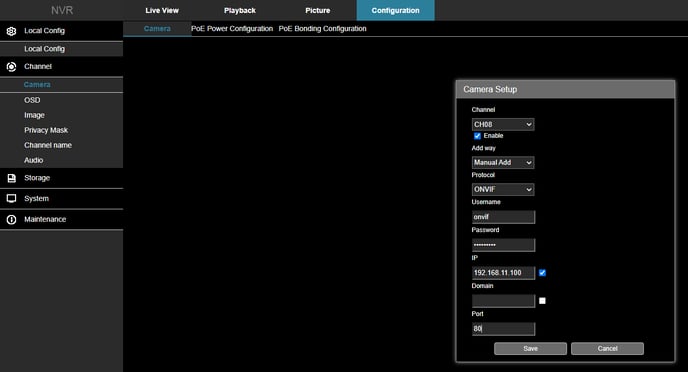The image size is (688, 372).
Task: Click the Username field containing onvif
Action: pos(503,217)
